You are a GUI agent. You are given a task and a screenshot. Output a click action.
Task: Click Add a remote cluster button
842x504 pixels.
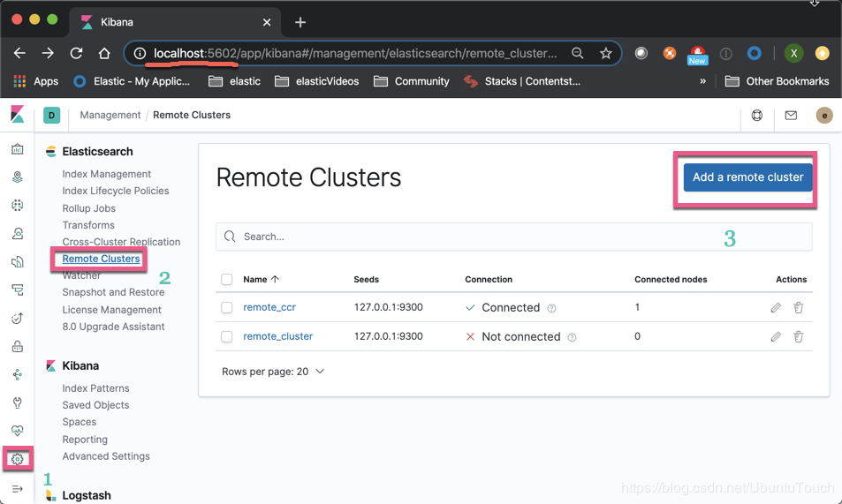[x=747, y=177]
